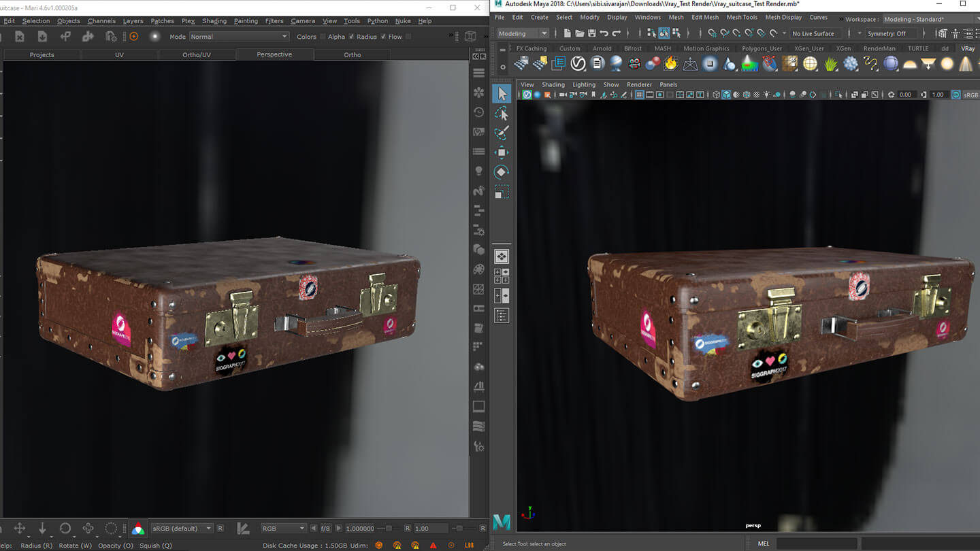Image resolution: width=980 pixels, height=551 pixels.
Task: Open the Mesh Tools menu in Maya
Action: pos(741,17)
